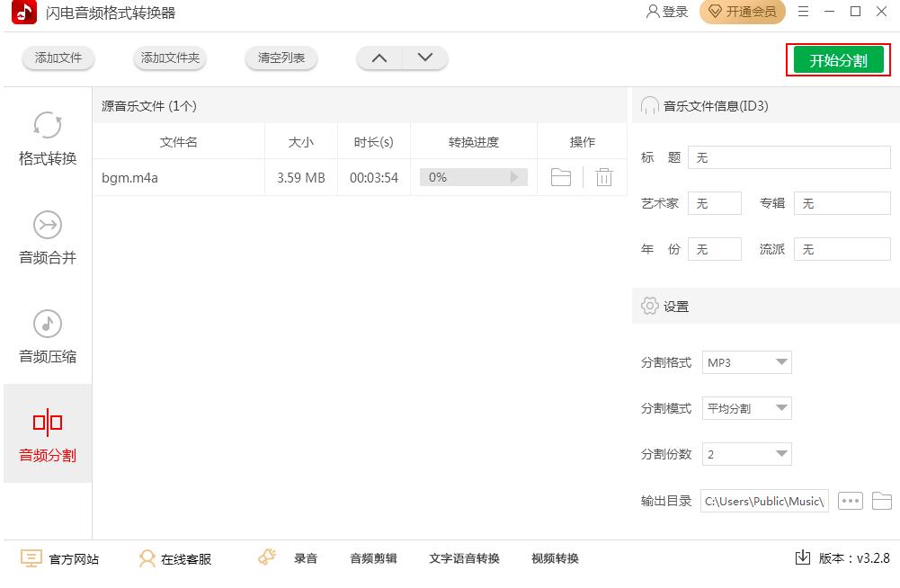
Task: Browse output path with three-dots button
Action: [x=850, y=501]
